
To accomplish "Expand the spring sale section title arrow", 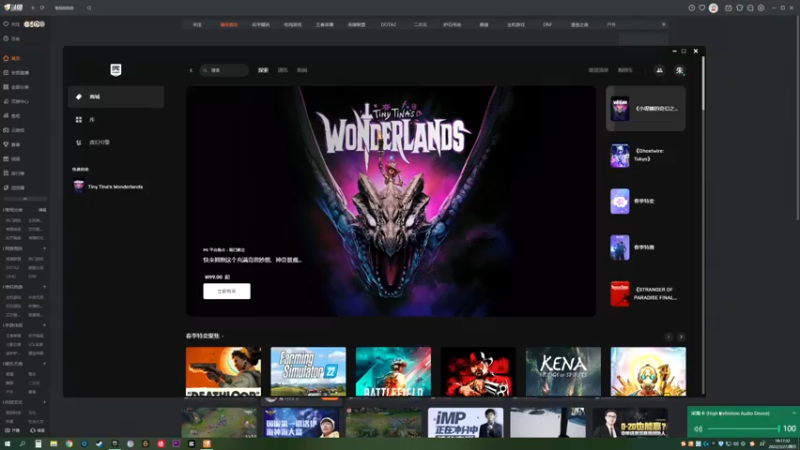I will tap(223, 336).
